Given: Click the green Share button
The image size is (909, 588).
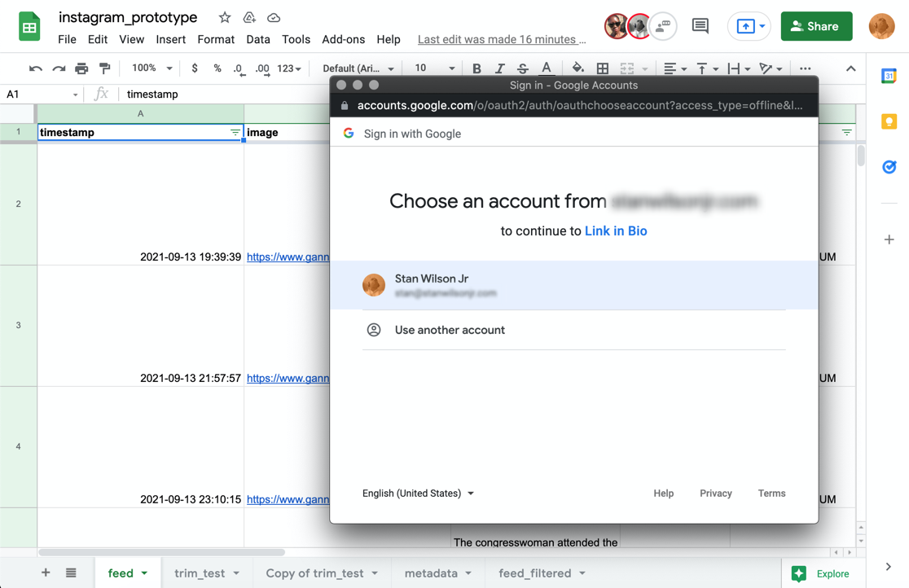Looking at the screenshot, I should pyautogui.click(x=816, y=26).
